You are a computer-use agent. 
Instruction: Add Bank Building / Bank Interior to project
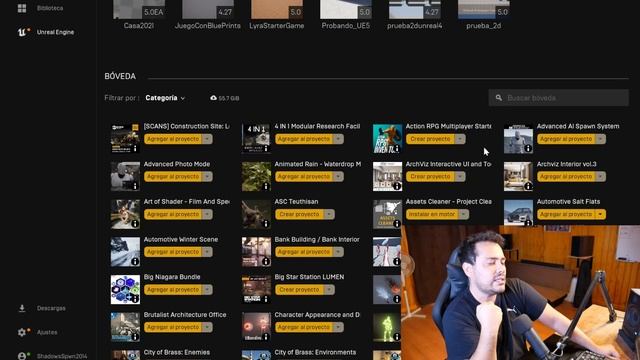click(304, 252)
